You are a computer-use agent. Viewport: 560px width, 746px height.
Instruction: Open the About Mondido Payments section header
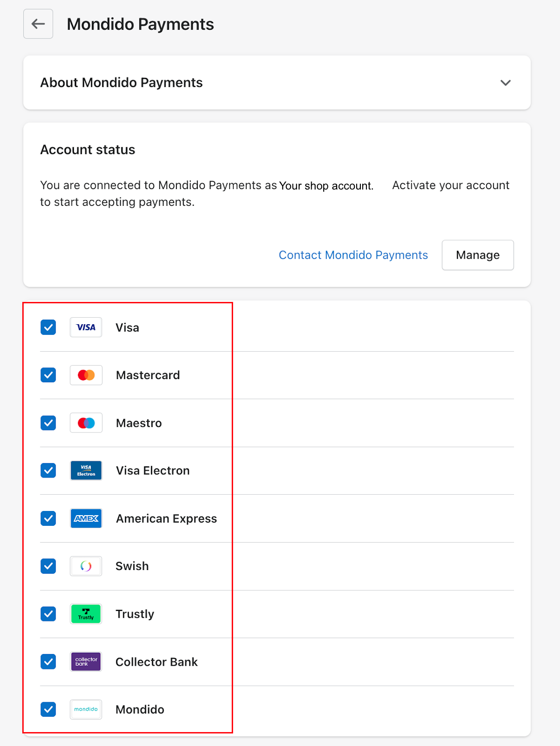(x=277, y=83)
